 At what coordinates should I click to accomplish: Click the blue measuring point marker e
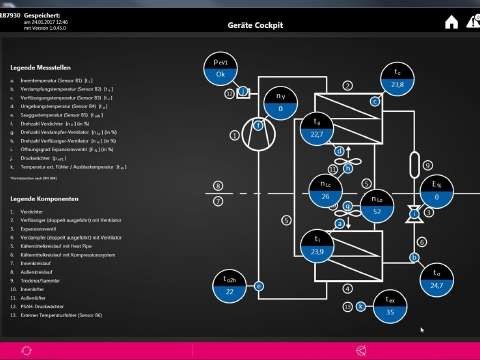(259, 286)
